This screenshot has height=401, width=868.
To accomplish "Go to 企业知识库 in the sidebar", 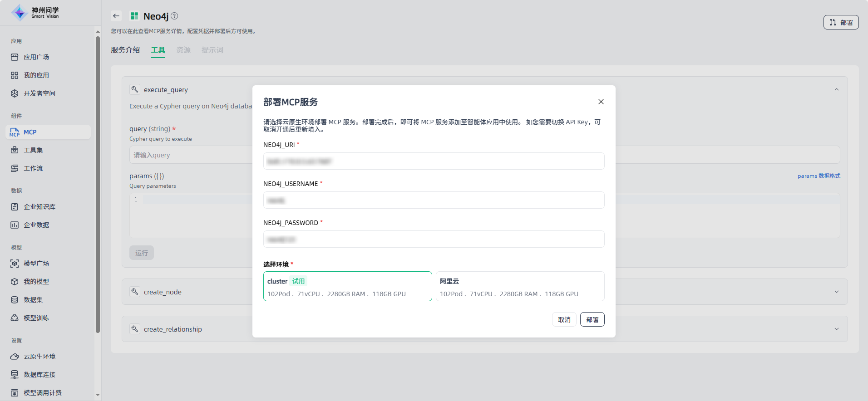I will point(39,207).
